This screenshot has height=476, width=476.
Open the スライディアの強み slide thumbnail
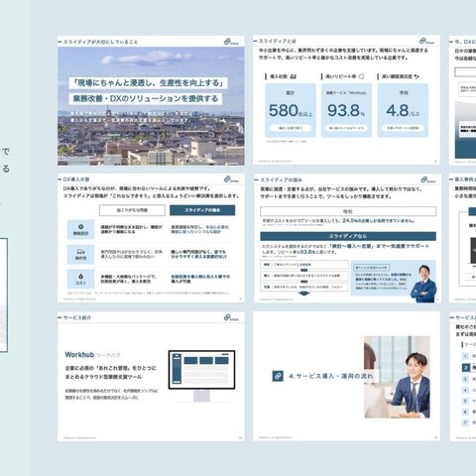347,238
